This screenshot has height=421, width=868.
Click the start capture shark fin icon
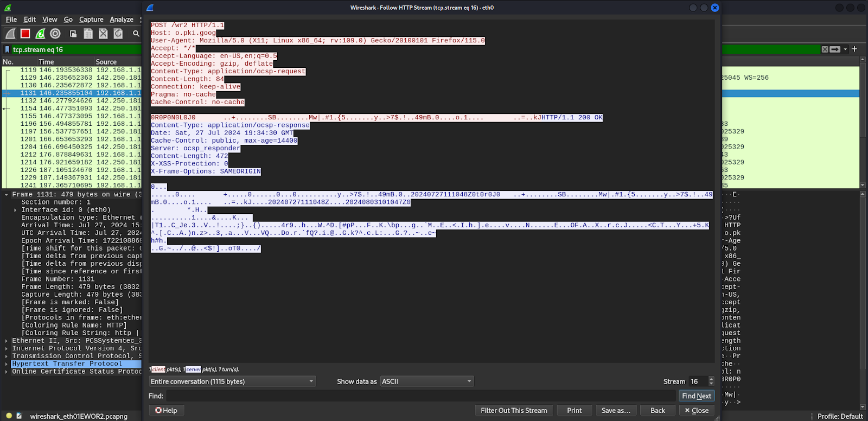point(10,34)
